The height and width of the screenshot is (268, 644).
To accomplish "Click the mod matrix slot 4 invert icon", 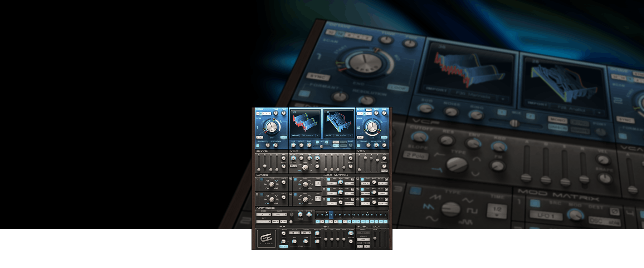I will (x=386, y=179).
